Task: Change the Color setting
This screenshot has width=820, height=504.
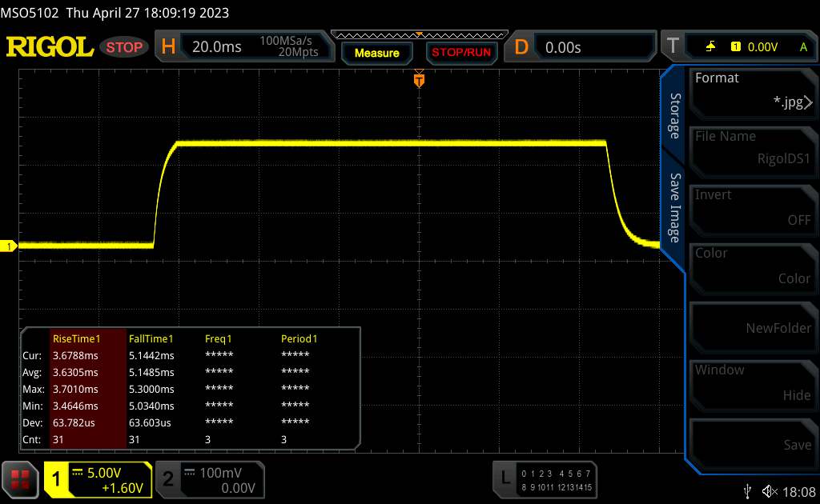Action: (x=753, y=268)
